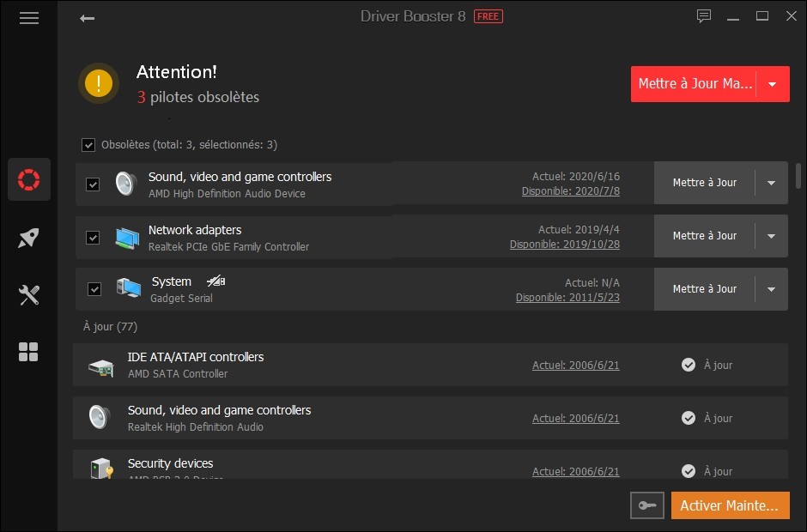807x532 pixels.
Task: Open the Boost rocket sidebar icon
Action: point(29,238)
